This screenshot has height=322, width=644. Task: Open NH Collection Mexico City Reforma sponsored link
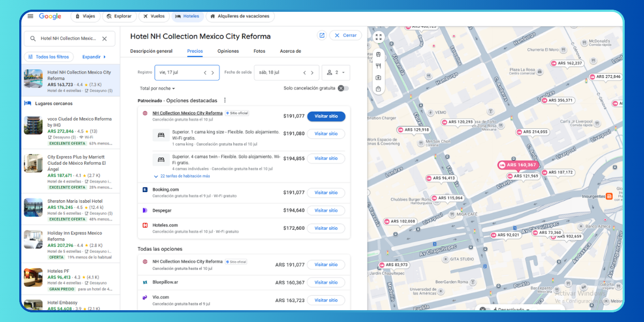[187, 113]
